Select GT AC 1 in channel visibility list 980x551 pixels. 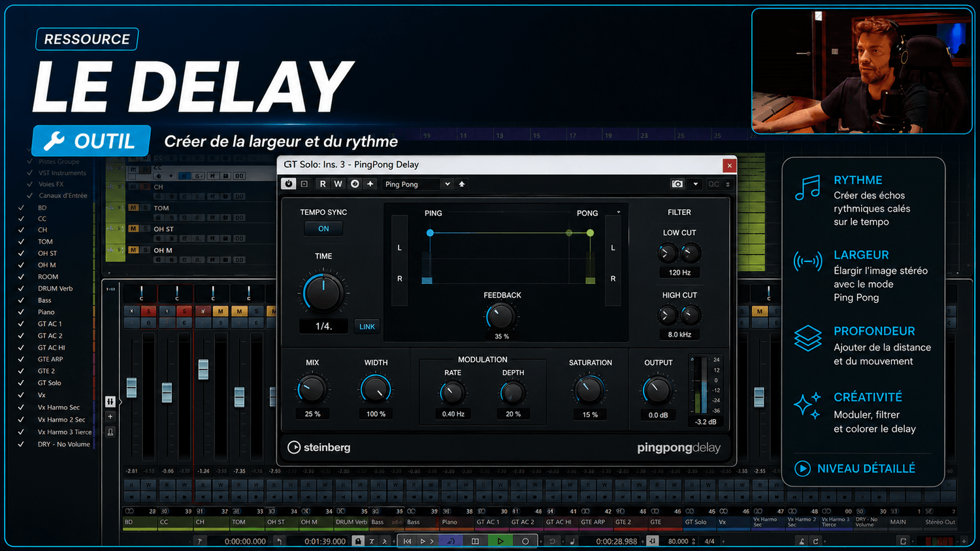[50, 324]
